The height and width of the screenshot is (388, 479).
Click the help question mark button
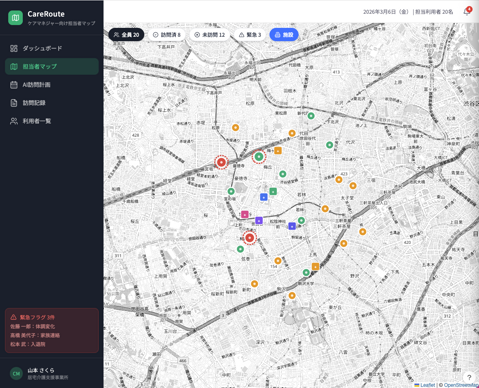[469, 377]
